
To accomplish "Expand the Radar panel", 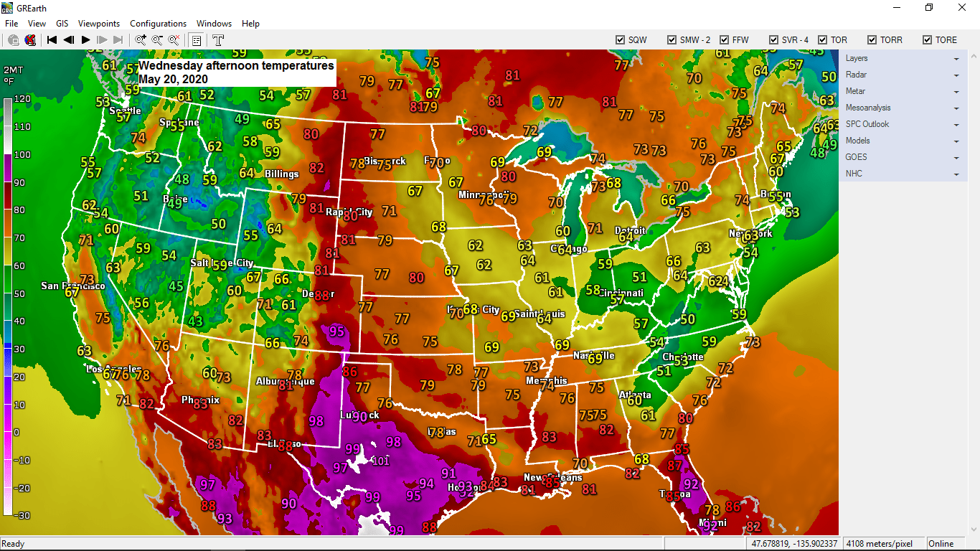I will [903, 75].
